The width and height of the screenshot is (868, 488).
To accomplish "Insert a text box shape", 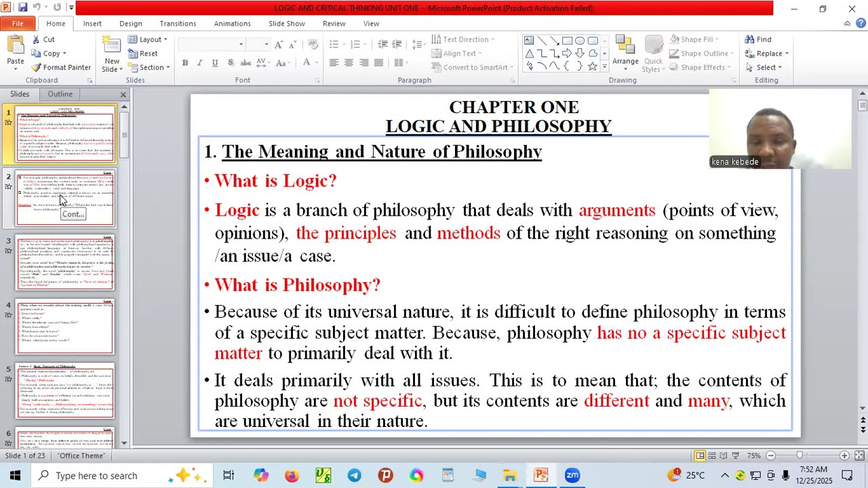I will [x=529, y=40].
